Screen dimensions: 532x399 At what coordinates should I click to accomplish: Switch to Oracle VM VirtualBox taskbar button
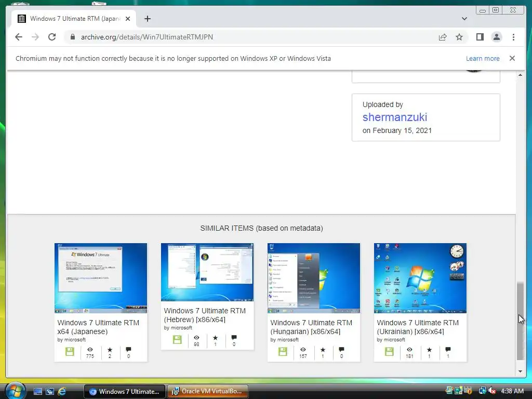[x=208, y=391]
